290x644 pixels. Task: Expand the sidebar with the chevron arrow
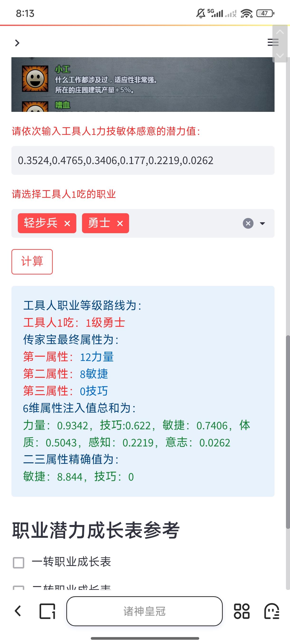point(17,43)
